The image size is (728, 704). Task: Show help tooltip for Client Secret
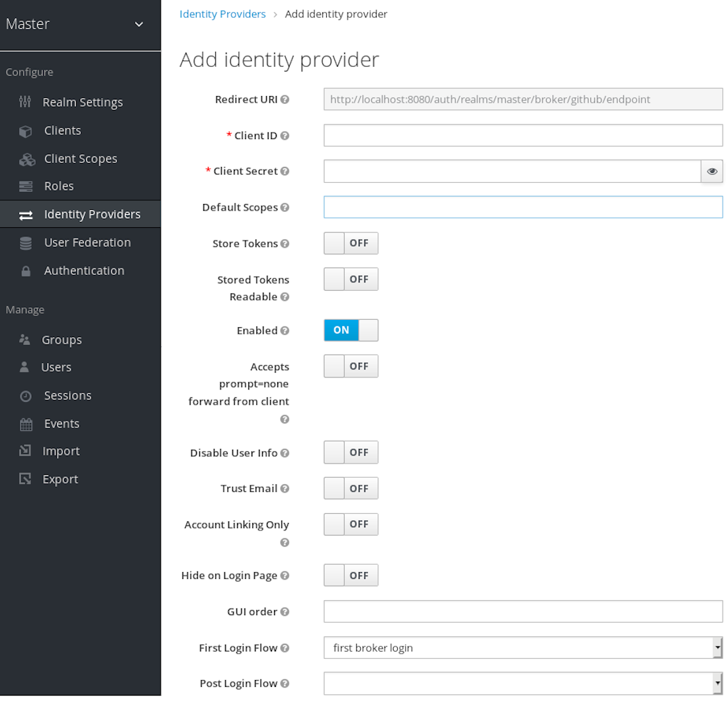pos(285,172)
